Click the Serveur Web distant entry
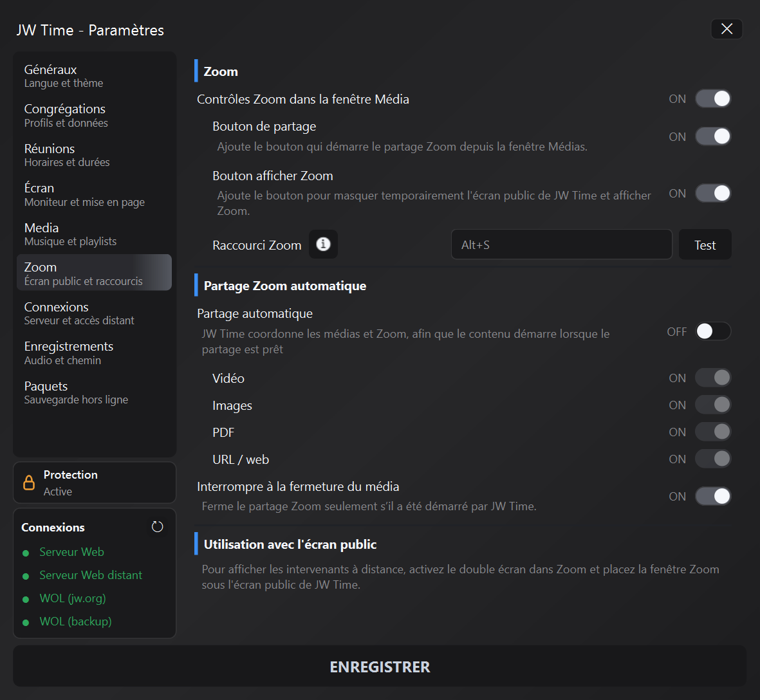 coord(91,575)
